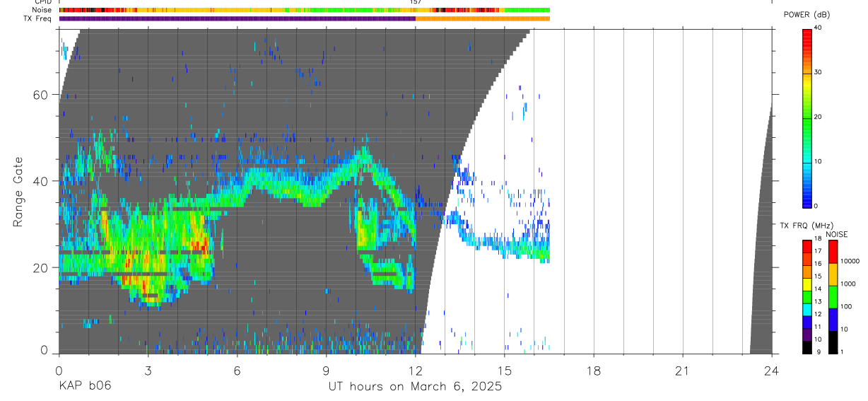Pick the cyan 12–13 MHz swatch in TX FRQ legend
Image resolution: width=868 pixels, height=401 pixels.
pyautogui.click(x=807, y=310)
